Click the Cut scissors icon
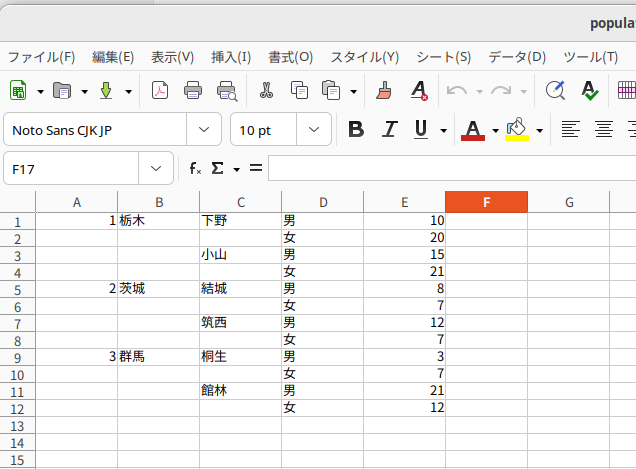 click(x=266, y=90)
